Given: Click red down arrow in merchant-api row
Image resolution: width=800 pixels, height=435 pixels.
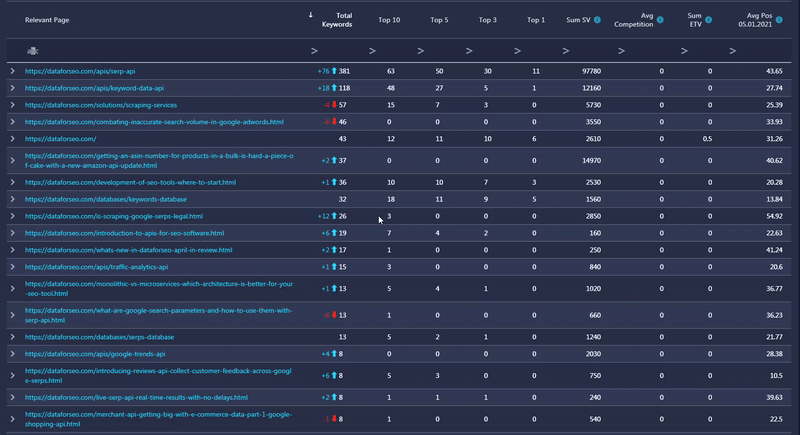Looking at the screenshot, I should tap(334, 419).
